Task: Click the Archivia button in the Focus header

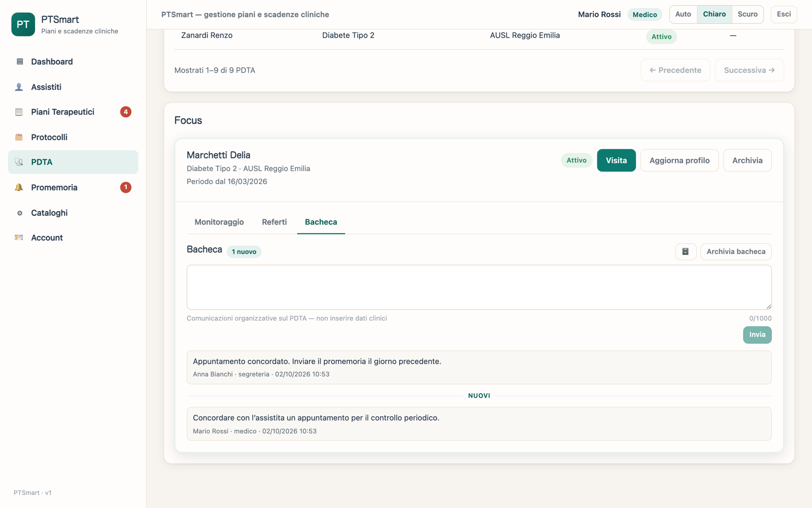Action: tap(748, 161)
